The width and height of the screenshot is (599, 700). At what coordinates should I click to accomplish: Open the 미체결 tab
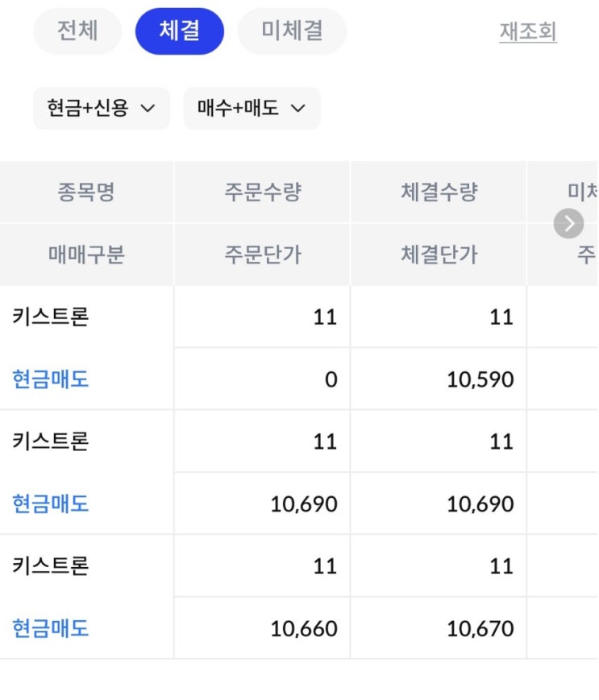[x=292, y=31]
